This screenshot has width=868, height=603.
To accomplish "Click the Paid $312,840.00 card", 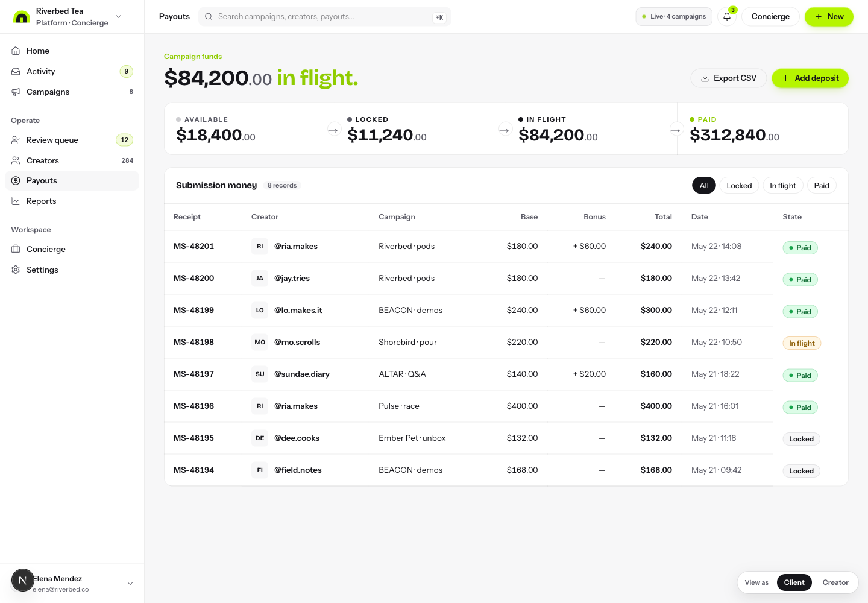I will pyautogui.click(x=763, y=128).
